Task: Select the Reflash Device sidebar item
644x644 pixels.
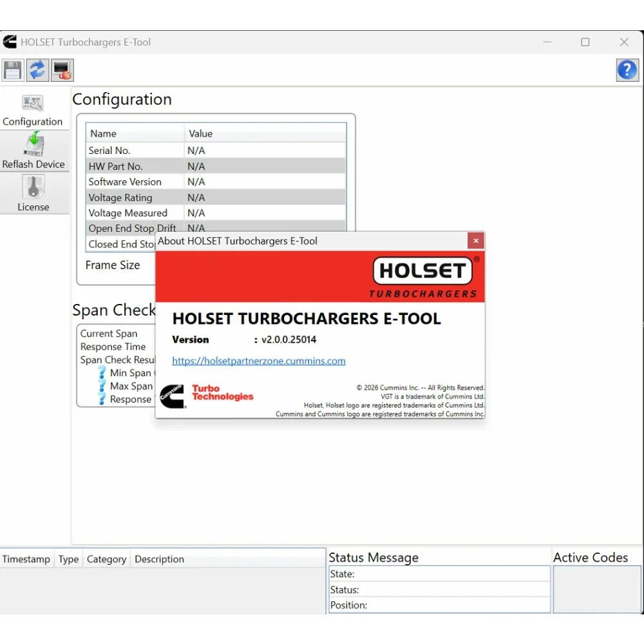Action: [33, 151]
